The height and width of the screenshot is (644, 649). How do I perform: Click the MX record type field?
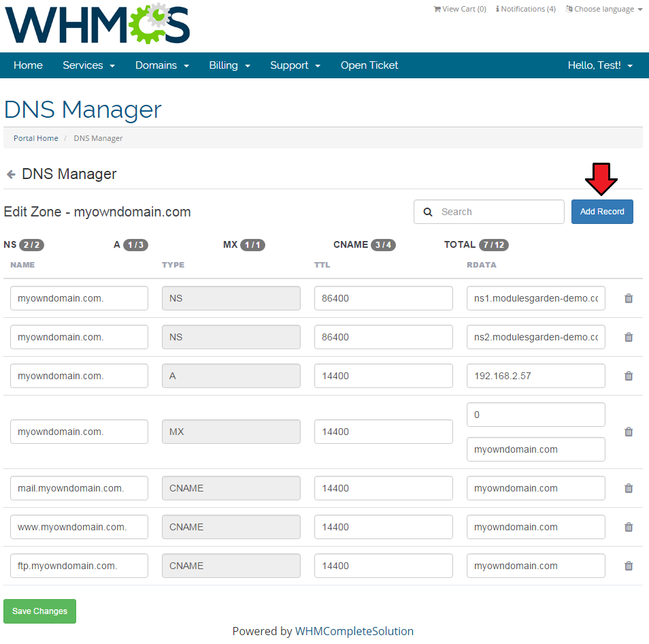(x=231, y=432)
